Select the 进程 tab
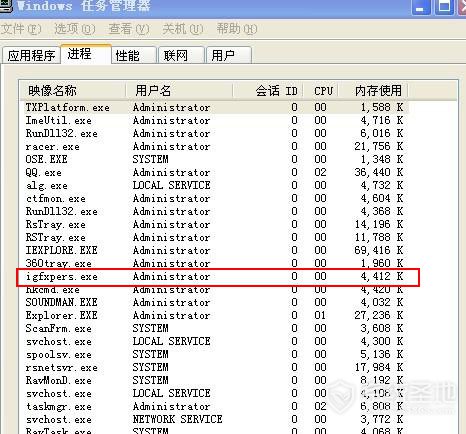 (86, 54)
